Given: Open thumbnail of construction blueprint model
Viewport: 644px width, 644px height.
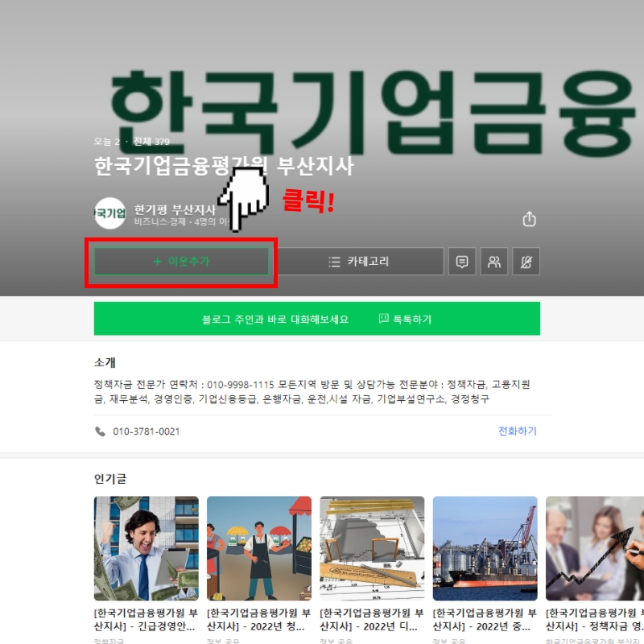Looking at the screenshot, I should [x=372, y=548].
